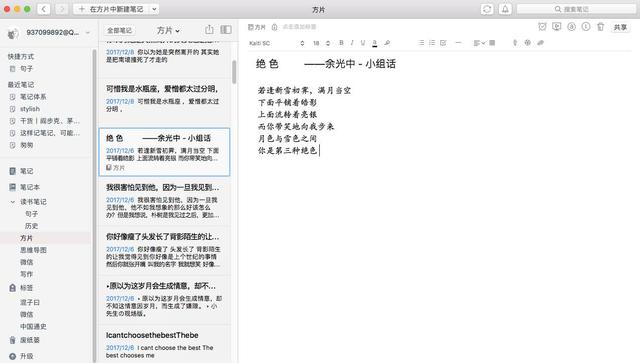The width and height of the screenshot is (640, 363).
Task: Select 标签 section in the sidebar
Action: tap(26, 288)
